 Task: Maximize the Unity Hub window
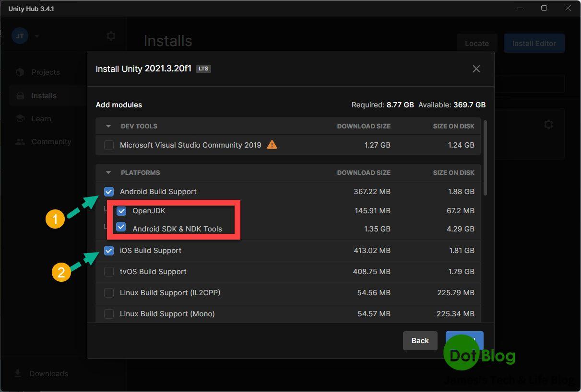click(544, 8)
